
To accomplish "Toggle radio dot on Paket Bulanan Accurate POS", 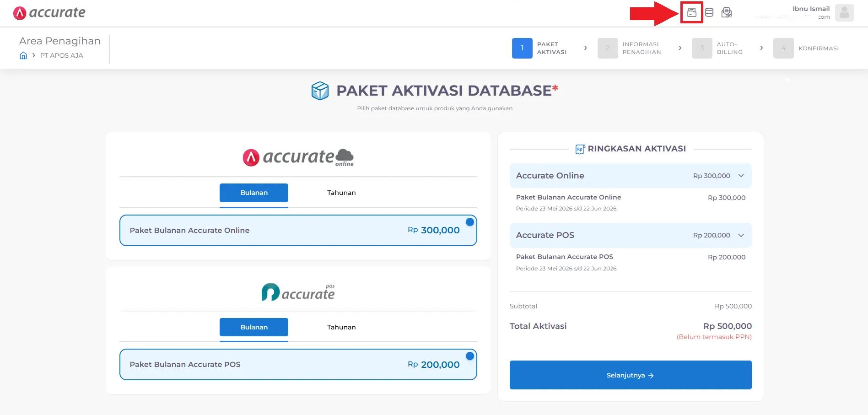I will 469,356.
